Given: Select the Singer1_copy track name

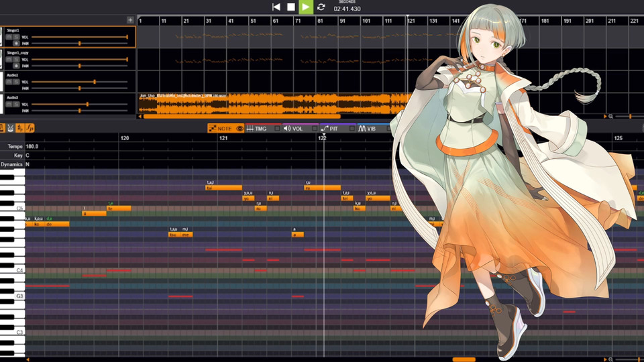Looking at the screenshot, I should [x=17, y=53].
